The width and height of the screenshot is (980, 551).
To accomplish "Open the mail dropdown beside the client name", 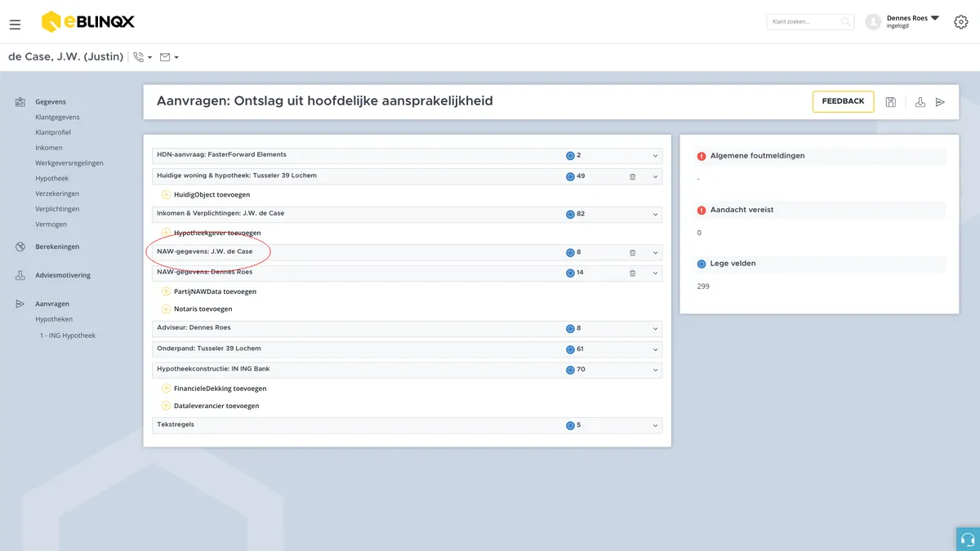I will [169, 57].
